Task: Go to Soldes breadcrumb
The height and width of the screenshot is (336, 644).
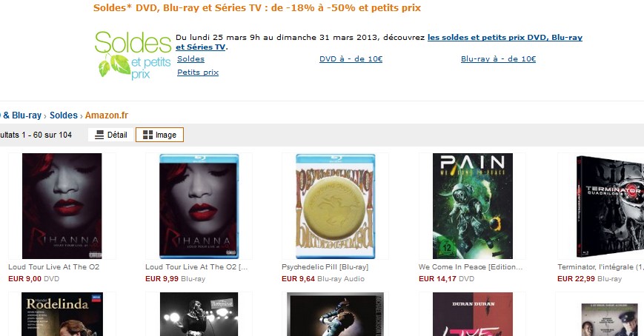Action: click(x=64, y=115)
